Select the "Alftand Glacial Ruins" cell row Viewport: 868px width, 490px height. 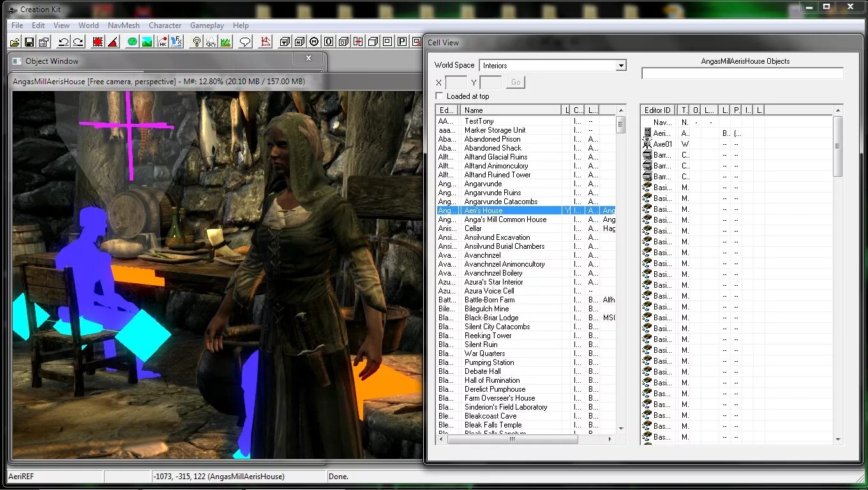526,157
